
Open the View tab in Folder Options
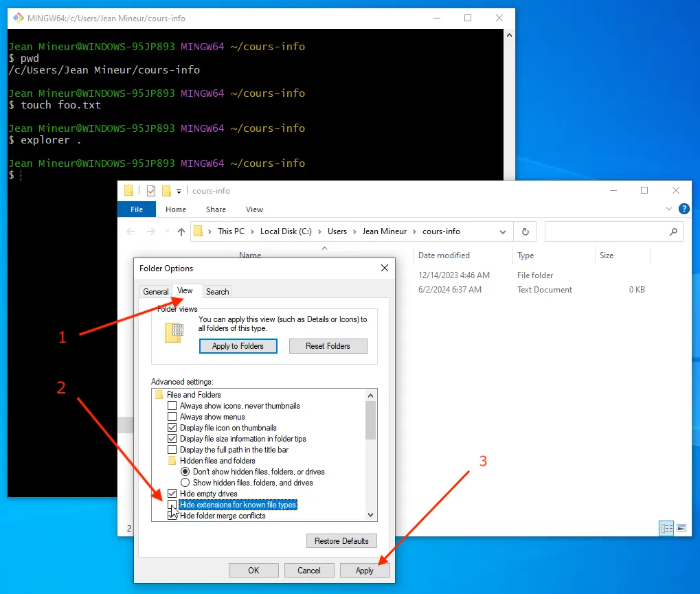pyautogui.click(x=185, y=291)
